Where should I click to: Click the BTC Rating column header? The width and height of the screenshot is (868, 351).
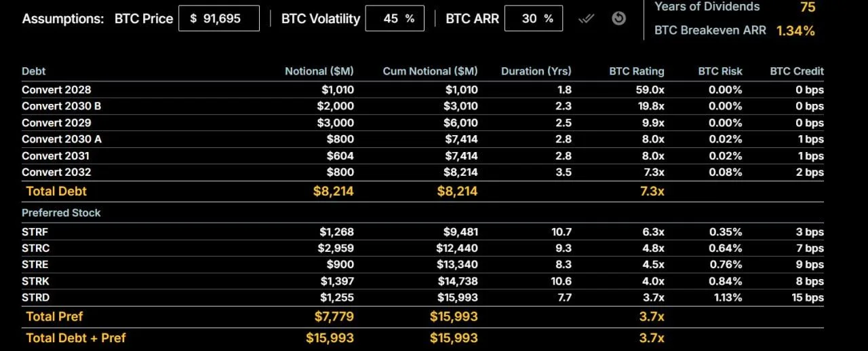click(637, 71)
